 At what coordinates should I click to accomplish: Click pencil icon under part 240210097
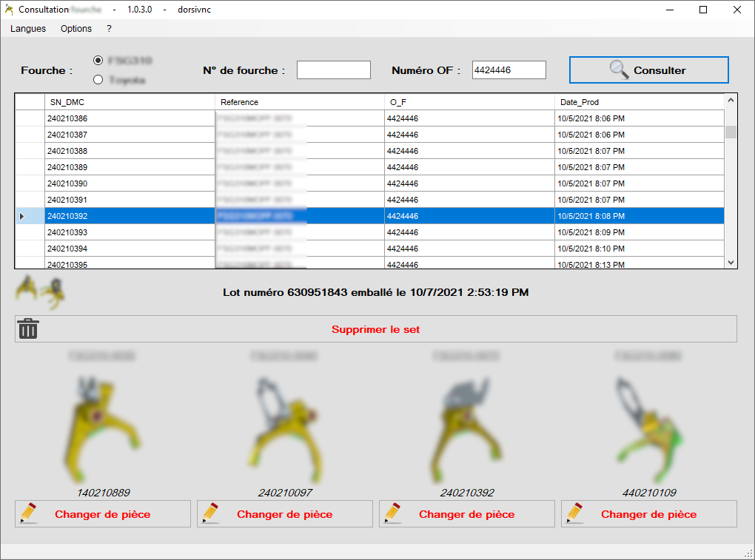point(211,513)
